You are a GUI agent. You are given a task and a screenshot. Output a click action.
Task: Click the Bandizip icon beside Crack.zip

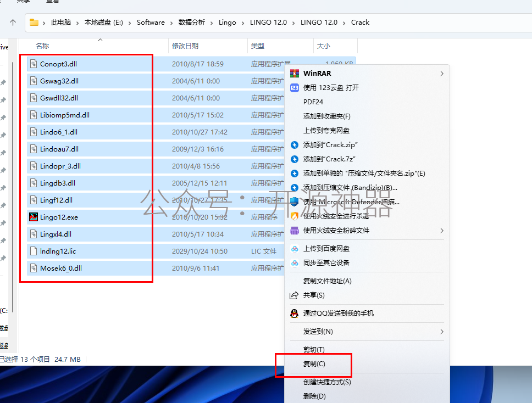pyautogui.click(x=295, y=145)
